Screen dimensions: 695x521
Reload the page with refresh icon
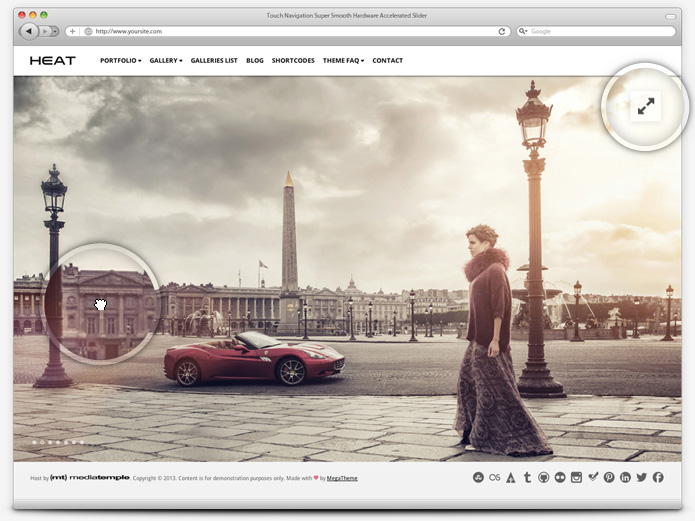[x=502, y=31]
